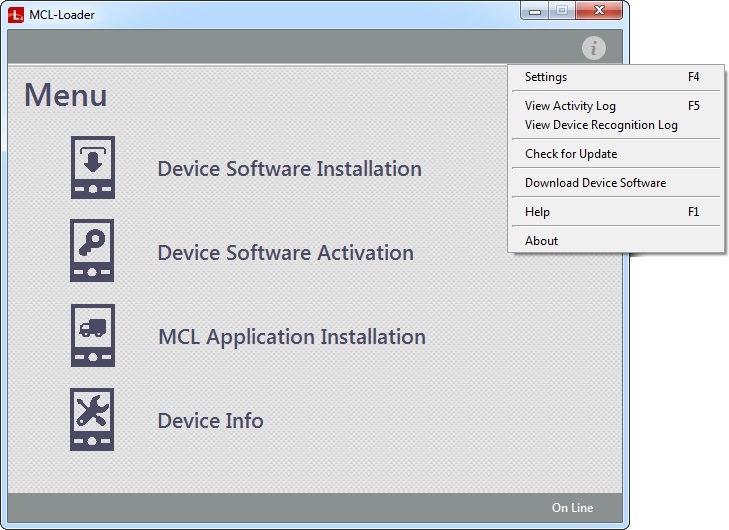Viewport: 729px width, 530px height.
Task: Minimize the MCL-Loader window
Action: (537, 11)
